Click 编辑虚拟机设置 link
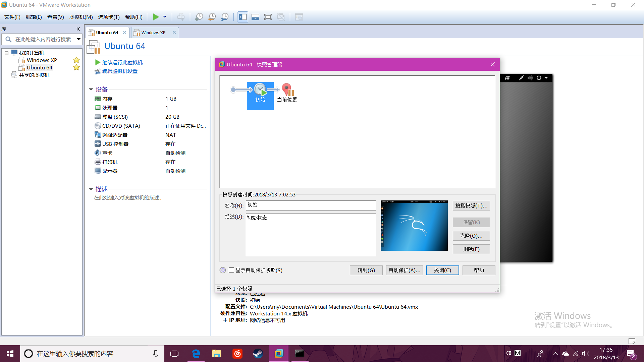 [x=120, y=71]
